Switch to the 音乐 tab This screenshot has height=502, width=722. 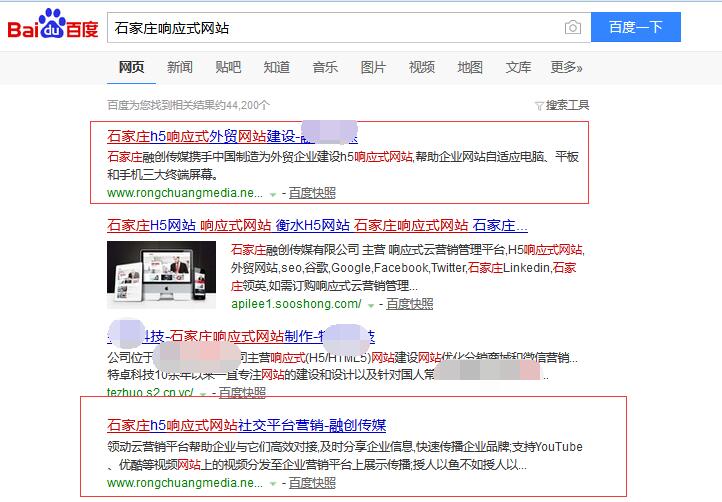(x=325, y=67)
